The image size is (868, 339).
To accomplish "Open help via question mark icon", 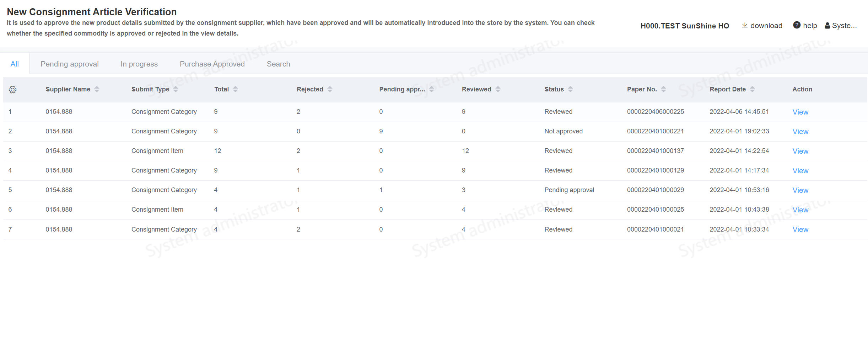I will pyautogui.click(x=797, y=25).
